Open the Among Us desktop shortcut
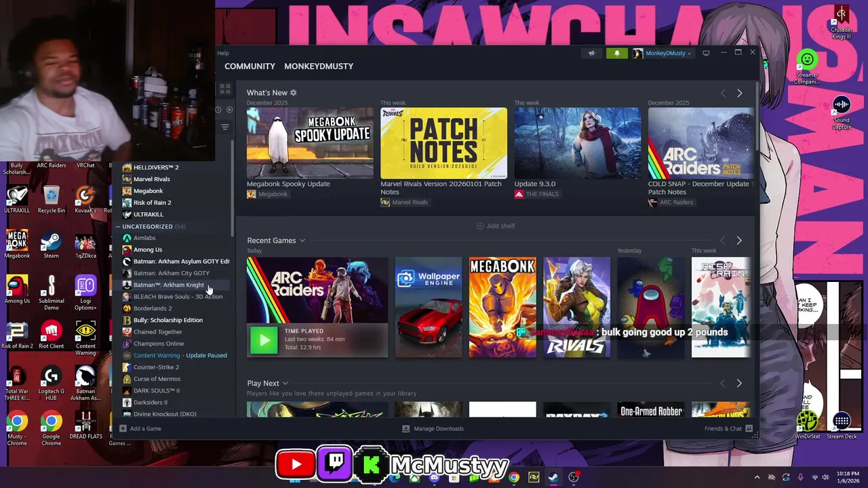868x488 pixels. [17, 289]
